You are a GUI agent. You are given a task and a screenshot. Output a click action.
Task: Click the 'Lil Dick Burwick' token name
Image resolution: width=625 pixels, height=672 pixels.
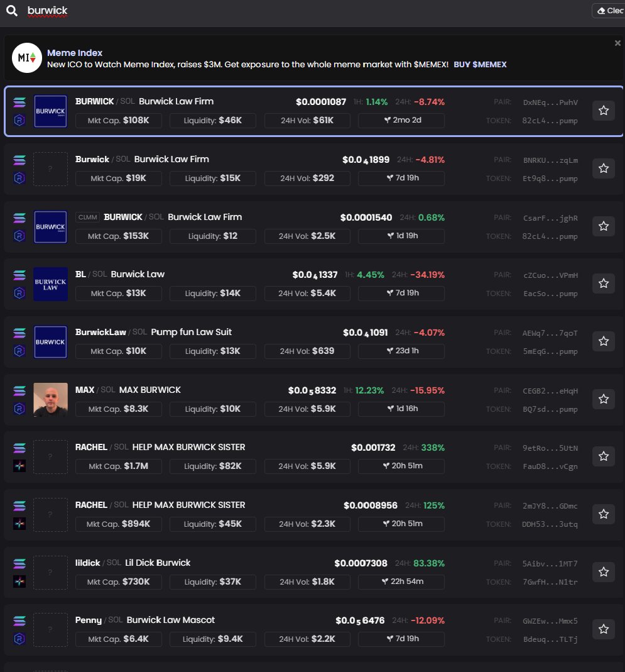point(158,563)
